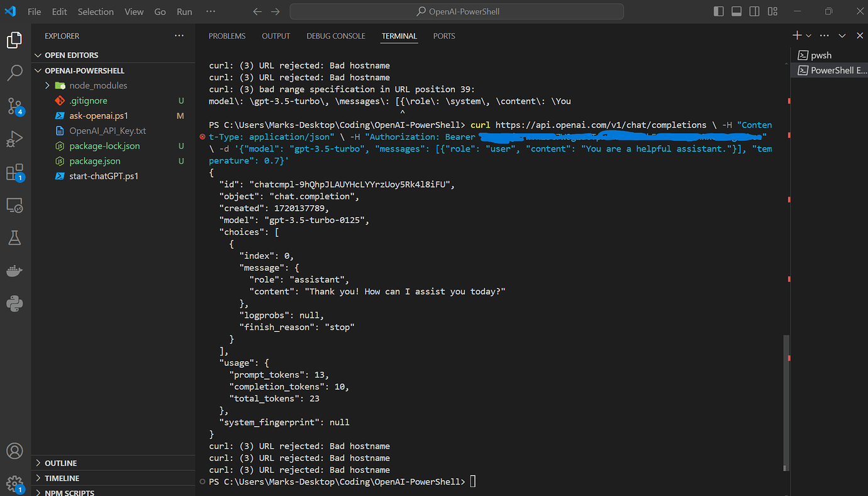
Task: Switch to the OUTPUT tab
Action: click(276, 36)
